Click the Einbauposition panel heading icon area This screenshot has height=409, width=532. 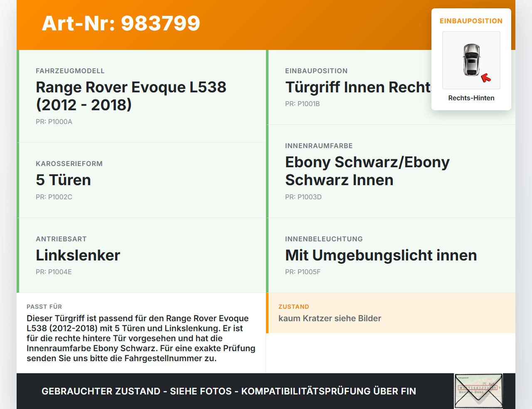(471, 21)
